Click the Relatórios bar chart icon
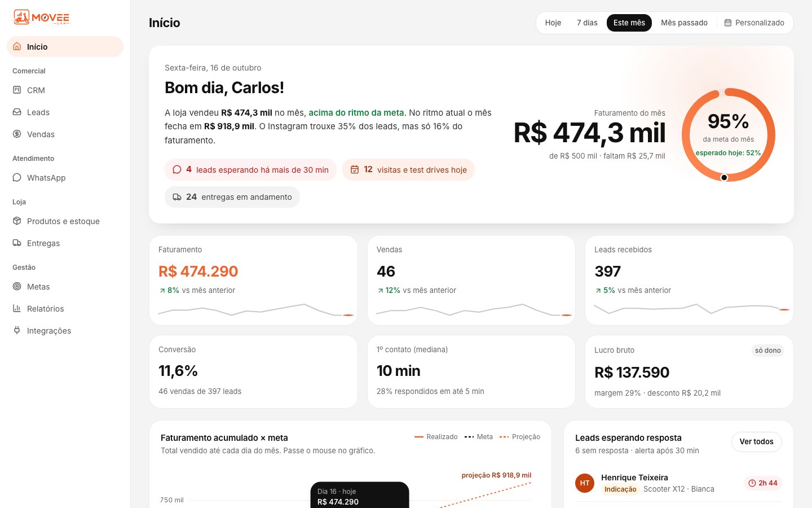812x508 pixels. point(17,309)
